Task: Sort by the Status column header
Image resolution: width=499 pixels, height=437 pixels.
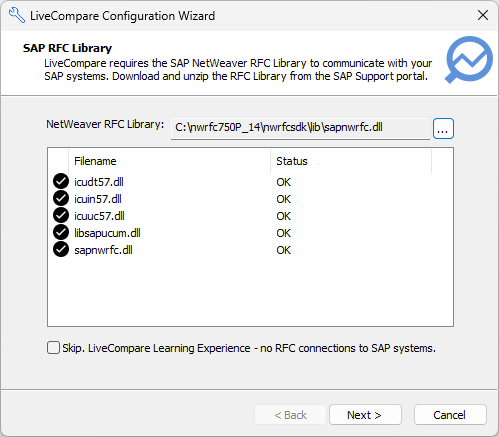Action: pyautogui.click(x=351, y=161)
